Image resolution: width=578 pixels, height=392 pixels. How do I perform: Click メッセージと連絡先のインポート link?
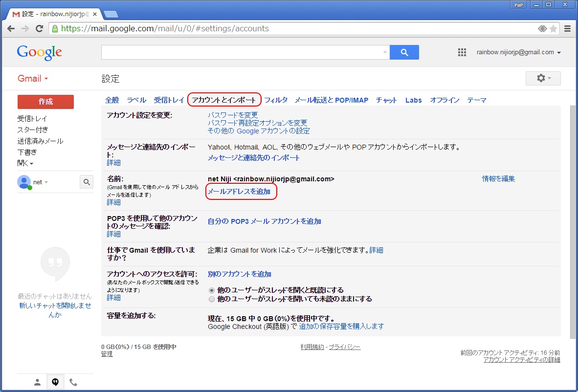(254, 158)
